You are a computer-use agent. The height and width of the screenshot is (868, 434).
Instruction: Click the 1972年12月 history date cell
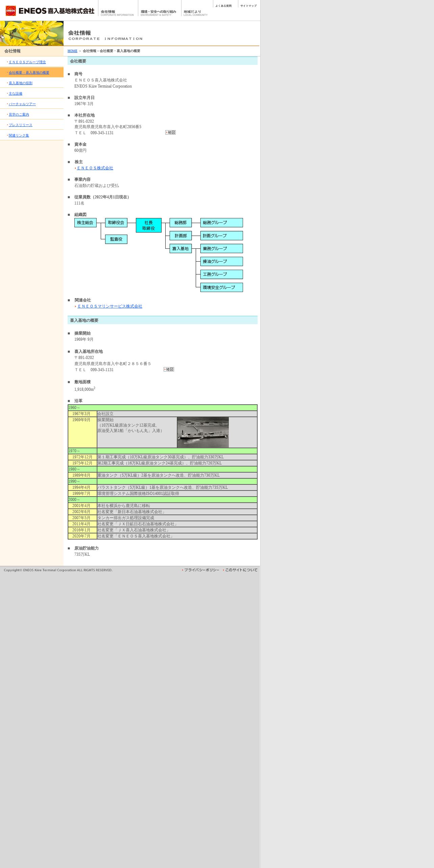tap(82, 457)
